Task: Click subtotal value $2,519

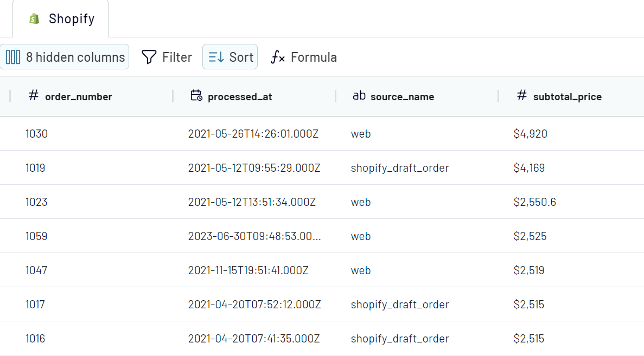Action: (x=528, y=270)
